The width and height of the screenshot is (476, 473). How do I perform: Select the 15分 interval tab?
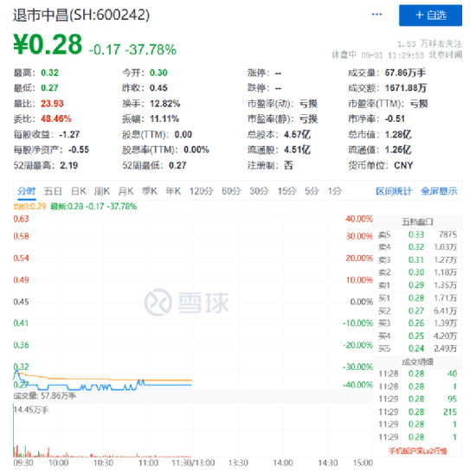[x=286, y=191]
